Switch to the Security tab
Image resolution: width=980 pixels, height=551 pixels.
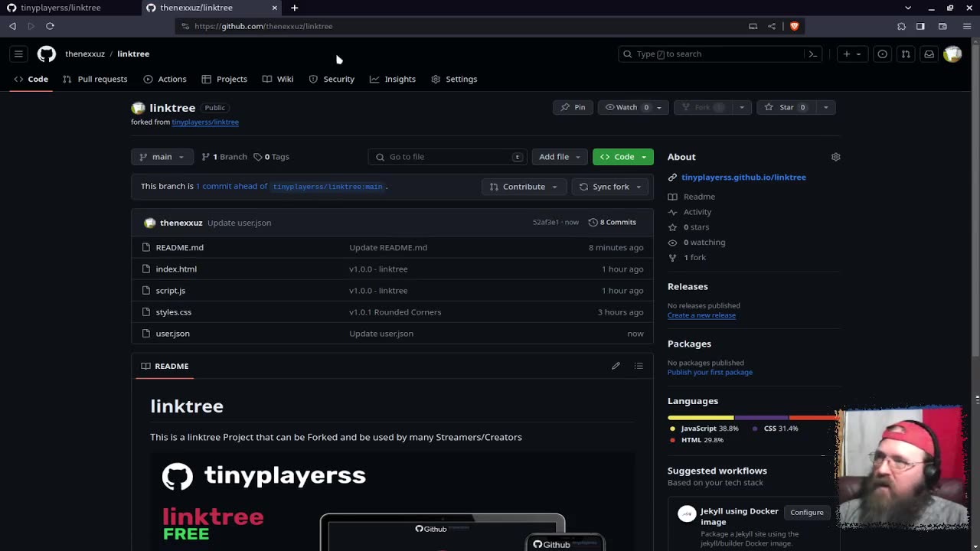[332, 79]
